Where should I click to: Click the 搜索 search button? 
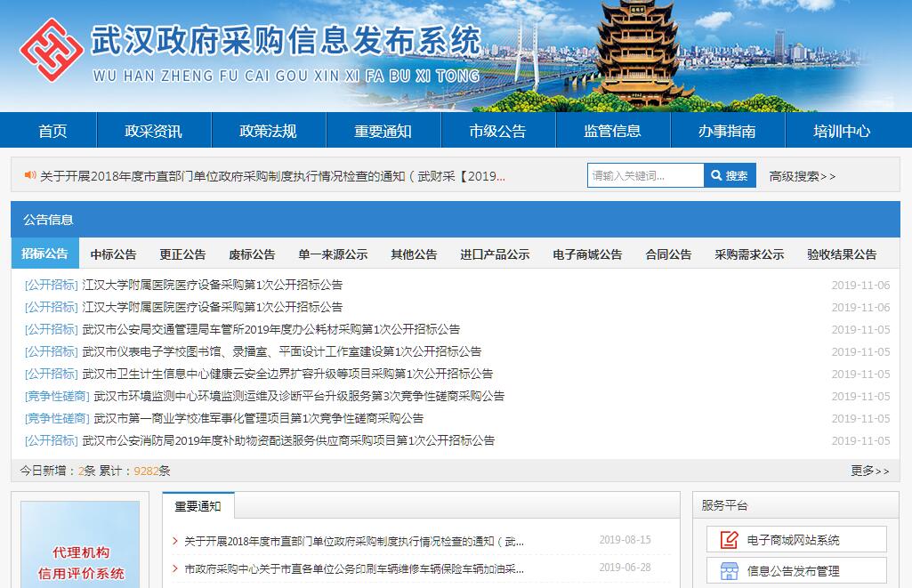pyautogui.click(x=730, y=176)
